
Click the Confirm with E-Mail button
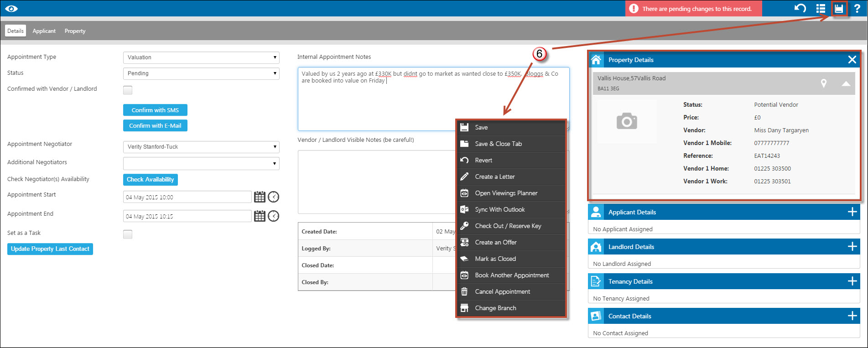[155, 125]
